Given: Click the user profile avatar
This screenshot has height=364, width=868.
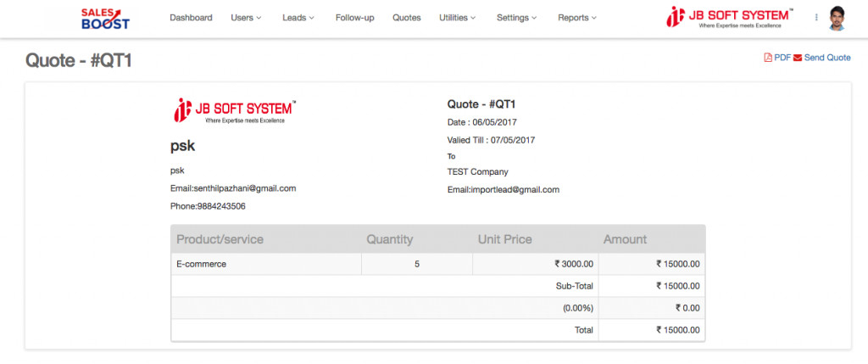Looking at the screenshot, I should [838, 18].
